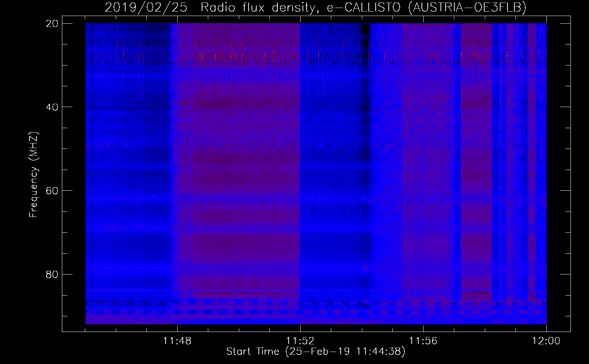Click the "Start Time (25-Feb-19 11:44:38)" label
This screenshot has height=364, width=589.
(x=316, y=352)
